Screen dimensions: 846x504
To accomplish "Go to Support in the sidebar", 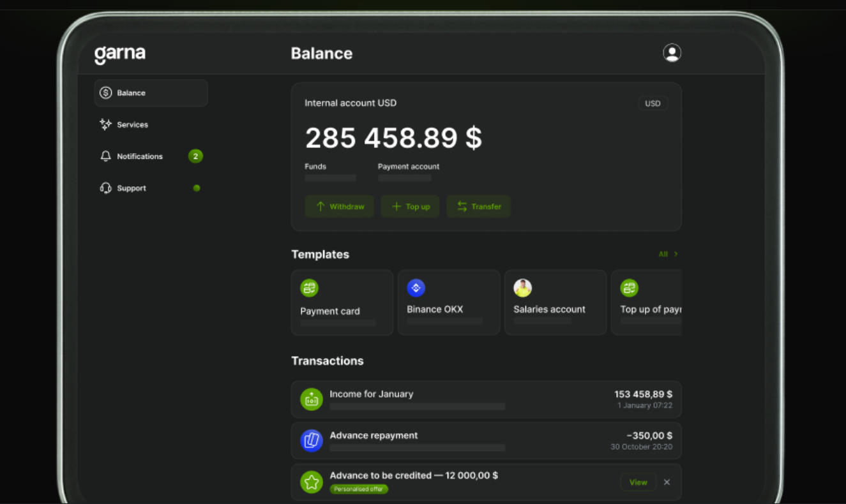I will click(x=131, y=188).
